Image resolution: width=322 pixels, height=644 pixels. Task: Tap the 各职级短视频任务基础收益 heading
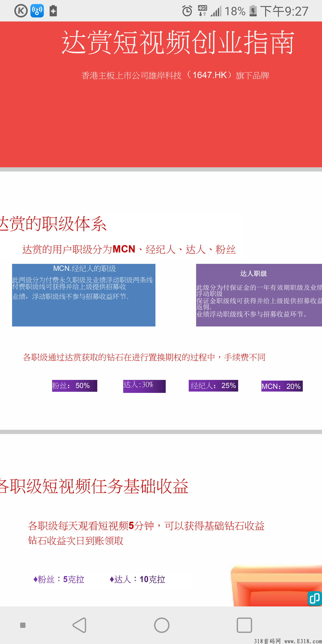pos(94,486)
